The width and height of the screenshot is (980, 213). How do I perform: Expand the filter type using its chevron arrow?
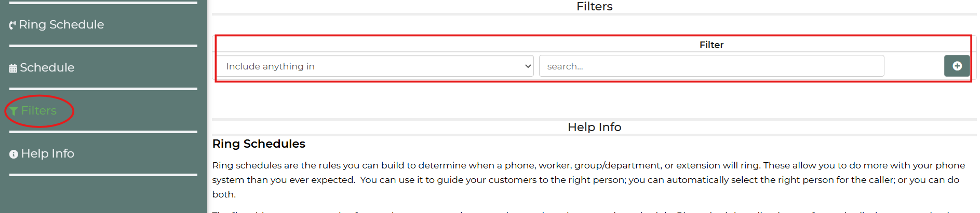tap(528, 66)
